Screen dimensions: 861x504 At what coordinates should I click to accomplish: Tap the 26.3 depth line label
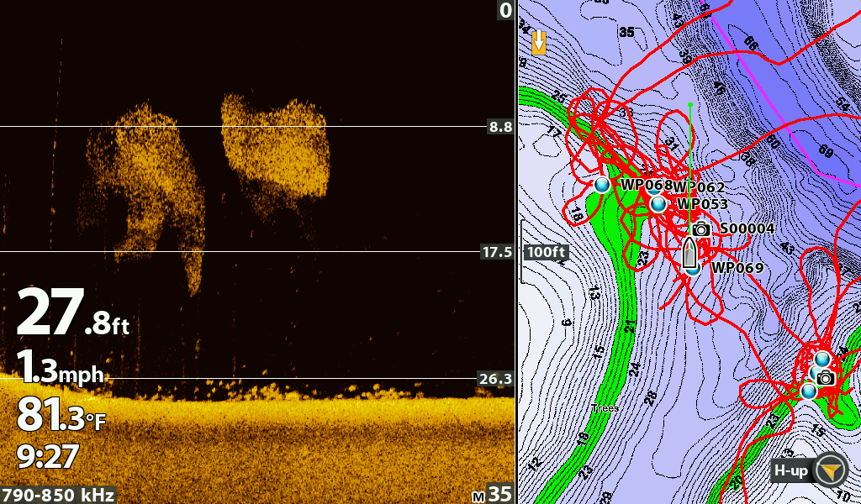495,379
